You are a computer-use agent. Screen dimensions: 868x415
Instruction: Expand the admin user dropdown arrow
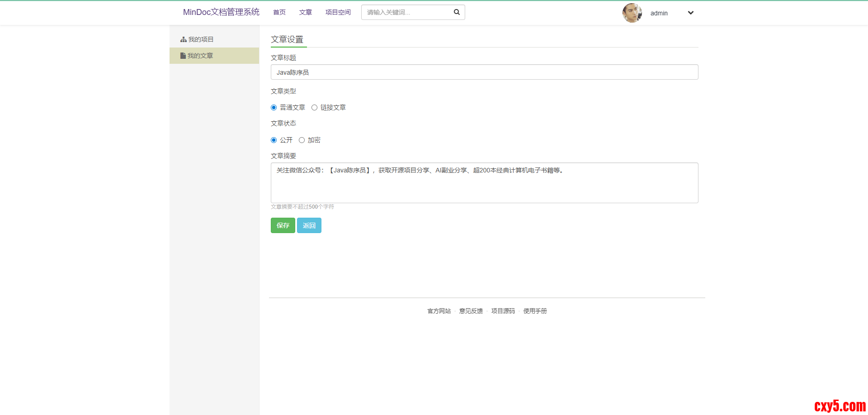pos(690,13)
